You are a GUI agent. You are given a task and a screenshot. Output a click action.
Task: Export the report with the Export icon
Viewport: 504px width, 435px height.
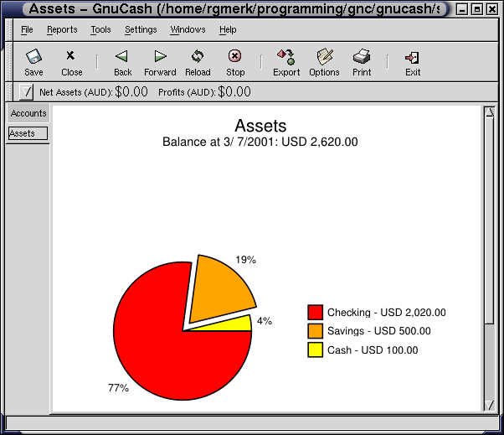[x=286, y=58]
